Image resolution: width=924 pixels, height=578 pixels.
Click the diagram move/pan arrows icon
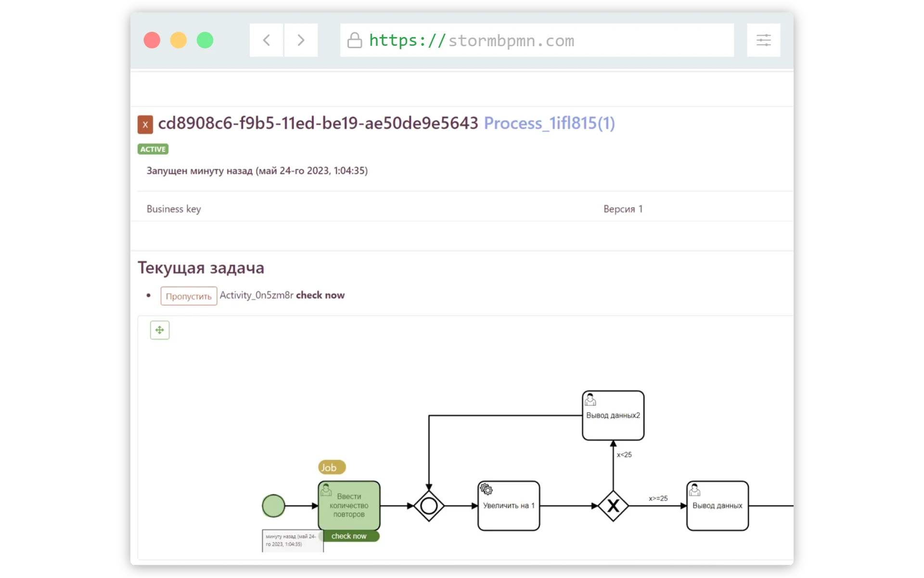[x=160, y=330]
